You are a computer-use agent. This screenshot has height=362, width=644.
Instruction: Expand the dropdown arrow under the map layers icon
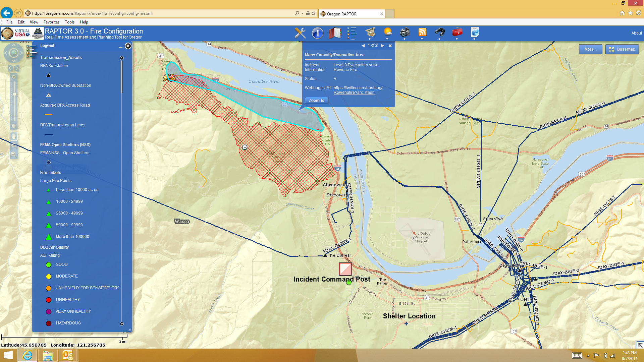370,39
